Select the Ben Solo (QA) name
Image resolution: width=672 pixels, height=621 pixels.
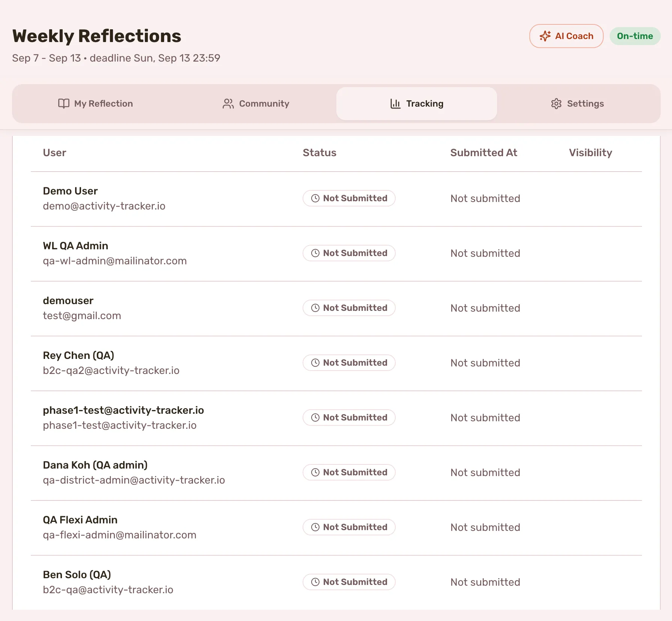[x=77, y=575]
